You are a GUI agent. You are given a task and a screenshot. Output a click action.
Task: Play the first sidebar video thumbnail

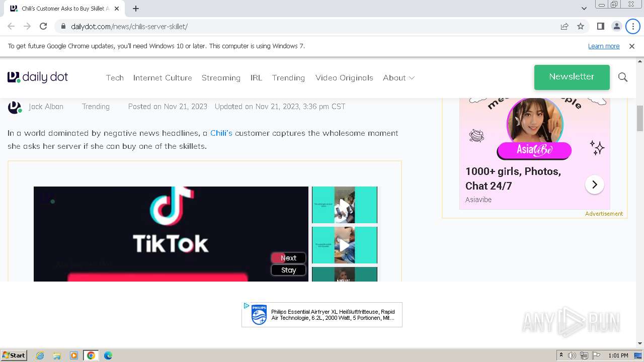pyautogui.click(x=345, y=205)
